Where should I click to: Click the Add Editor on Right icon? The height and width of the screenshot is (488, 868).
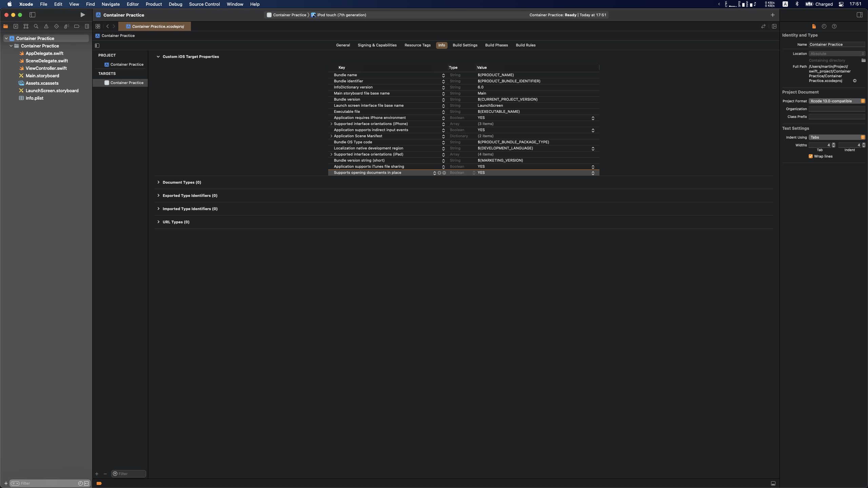(774, 26)
